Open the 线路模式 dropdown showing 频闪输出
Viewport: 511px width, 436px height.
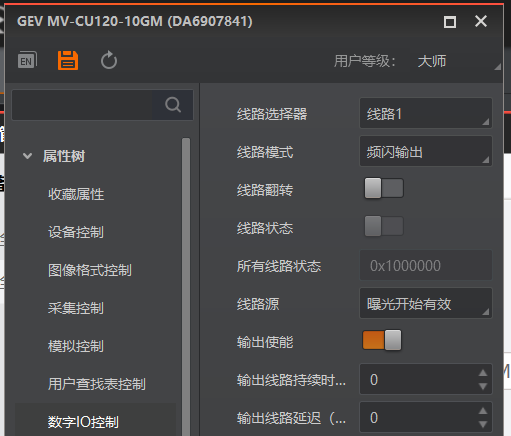(426, 151)
